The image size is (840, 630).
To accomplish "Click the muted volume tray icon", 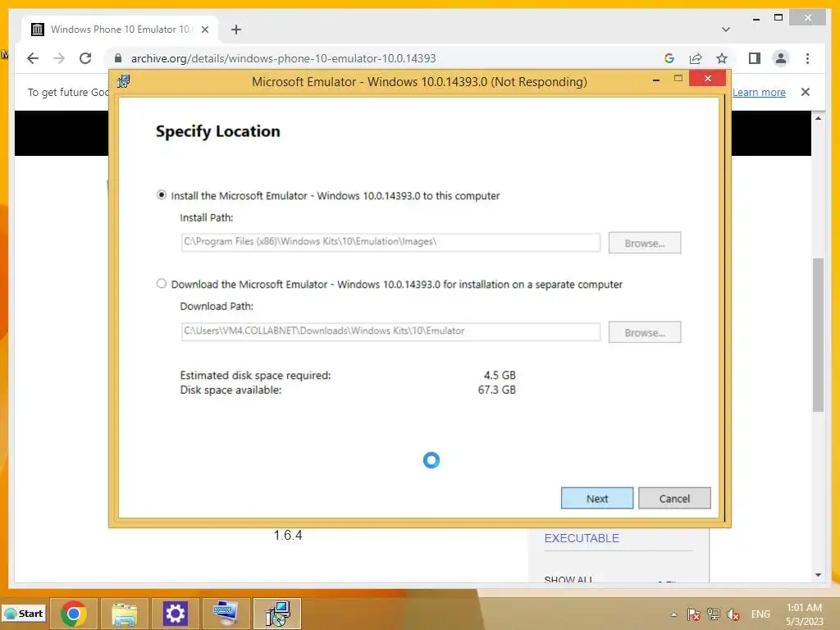I will [x=733, y=614].
